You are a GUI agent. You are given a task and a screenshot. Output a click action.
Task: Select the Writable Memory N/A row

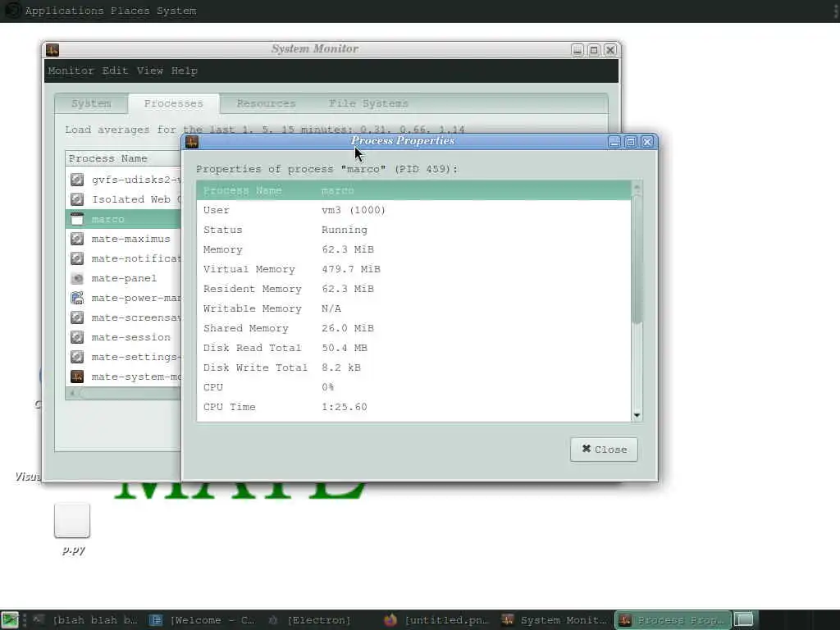tap(413, 308)
